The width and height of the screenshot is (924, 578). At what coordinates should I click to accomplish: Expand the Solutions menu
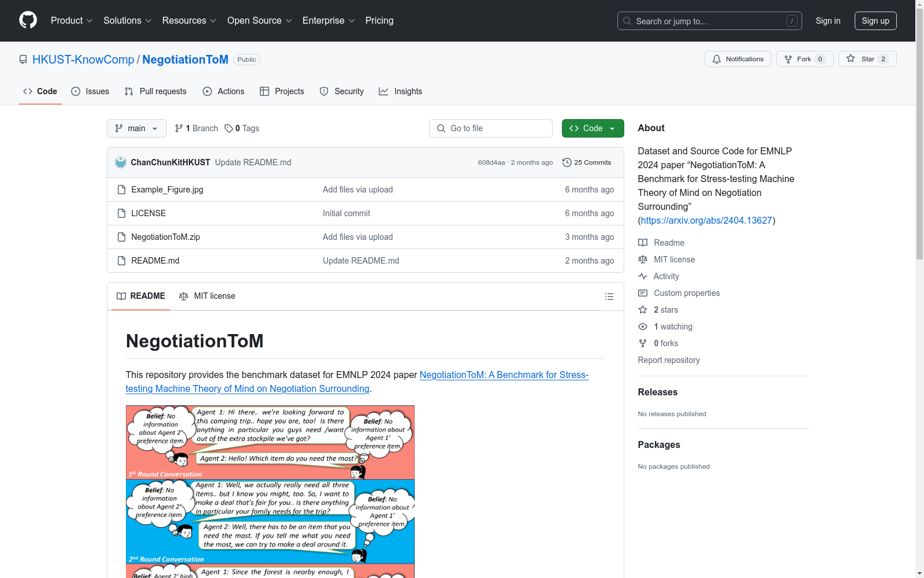(x=128, y=21)
